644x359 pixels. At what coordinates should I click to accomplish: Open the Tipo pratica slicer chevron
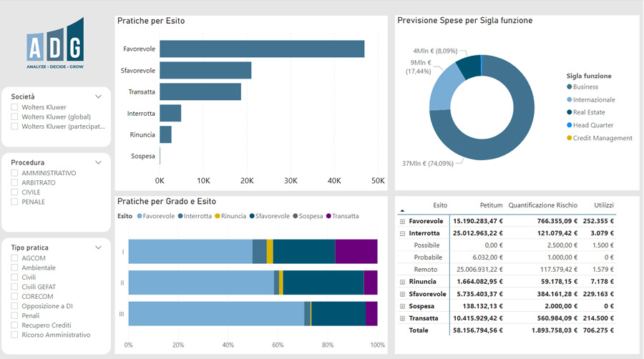(99, 247)
